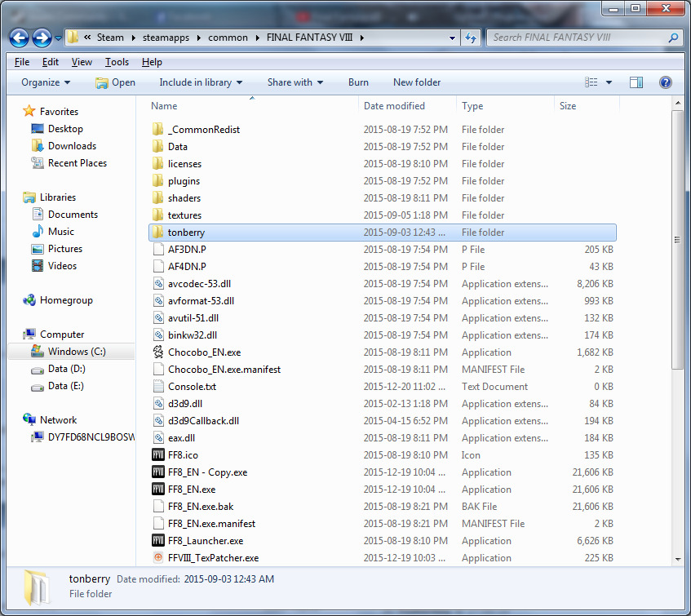Select the Console.txt document icon
The height and width of the screenshot is (616, 691).
coord(158,386)
